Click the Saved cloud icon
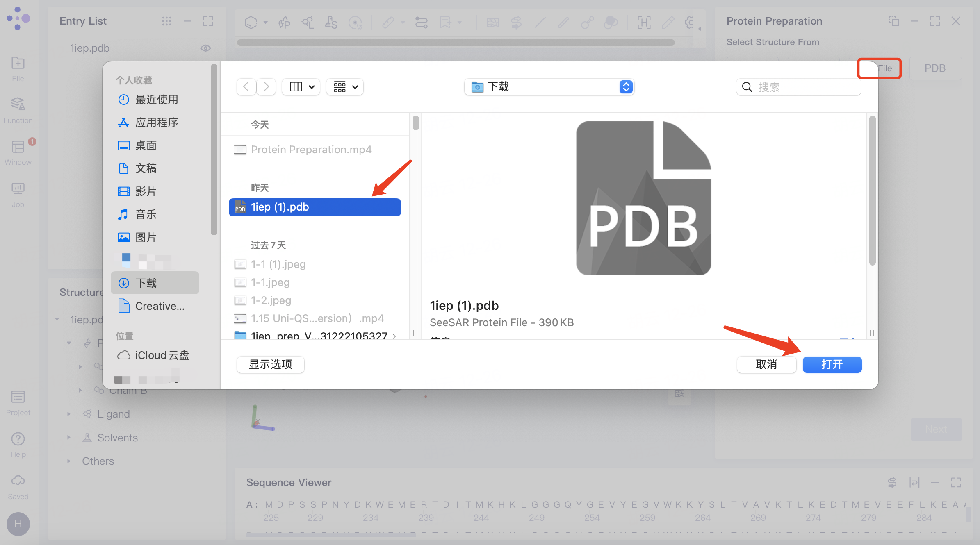980x545 pixels. tap(18, 481)
